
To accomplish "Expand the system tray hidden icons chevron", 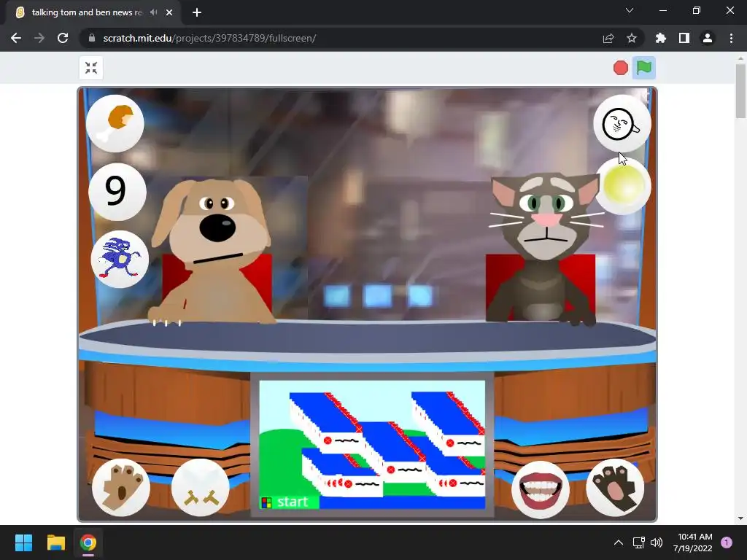I will pyautogui.click(x=619, y=542).
